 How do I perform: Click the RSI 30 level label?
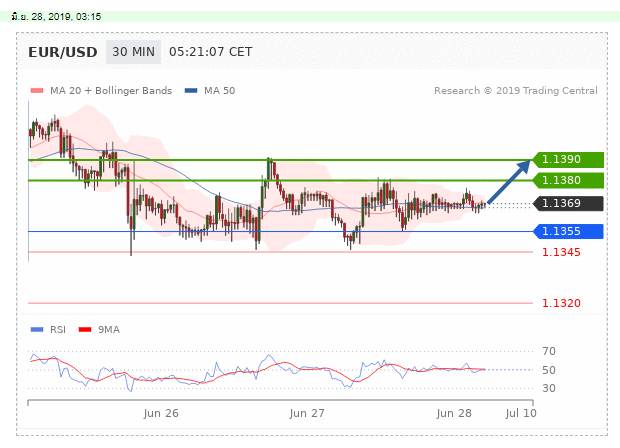(x=549, y=388)
